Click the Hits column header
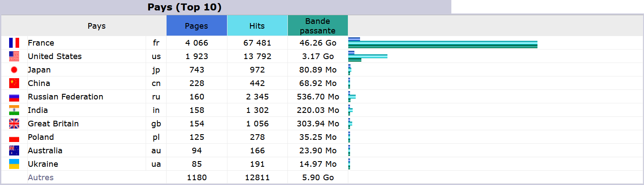 257,26
